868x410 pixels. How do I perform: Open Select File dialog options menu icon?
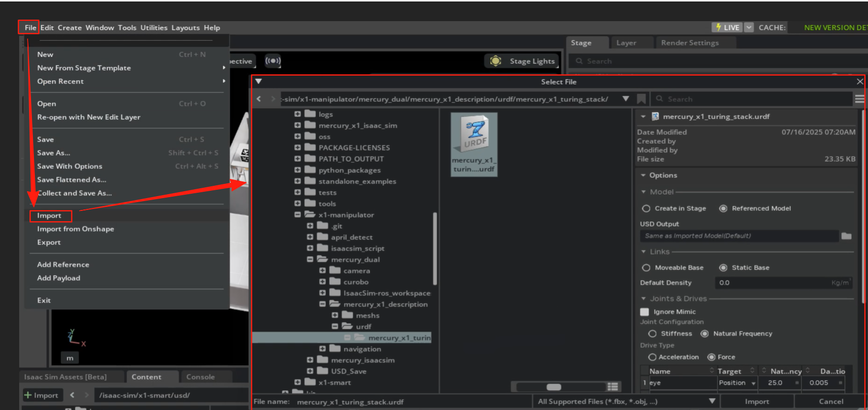click(x=859, y=99)
